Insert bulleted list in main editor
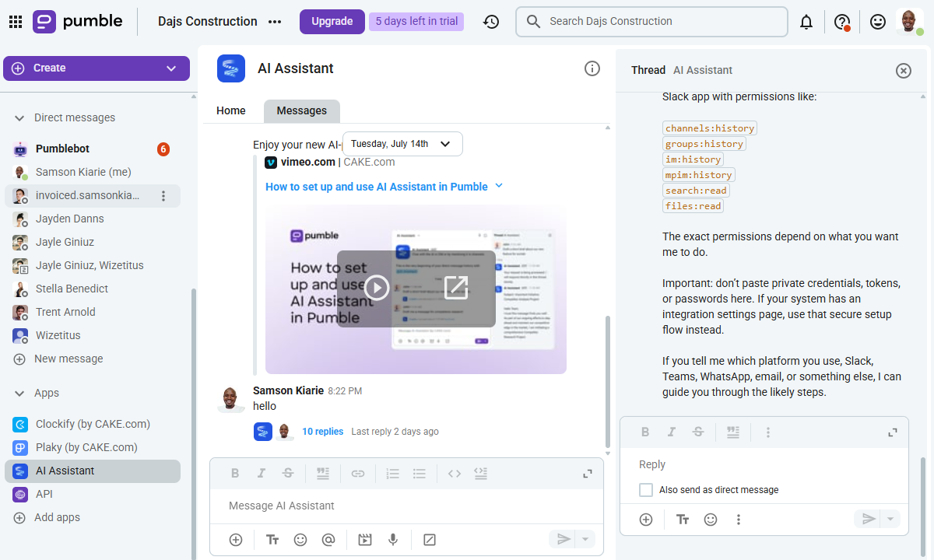This screenshot has height=560, width=934. (420, 473)
